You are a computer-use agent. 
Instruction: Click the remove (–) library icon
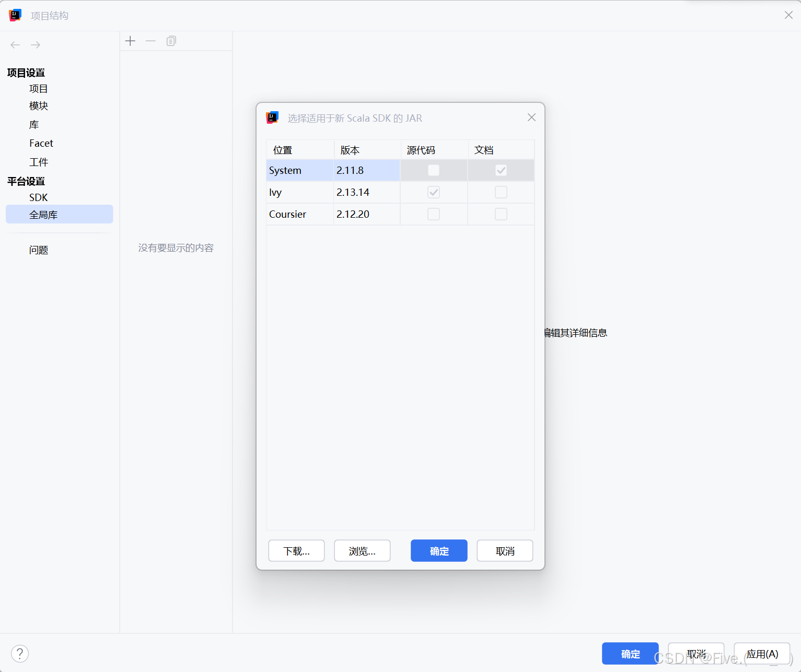(150, 41)
